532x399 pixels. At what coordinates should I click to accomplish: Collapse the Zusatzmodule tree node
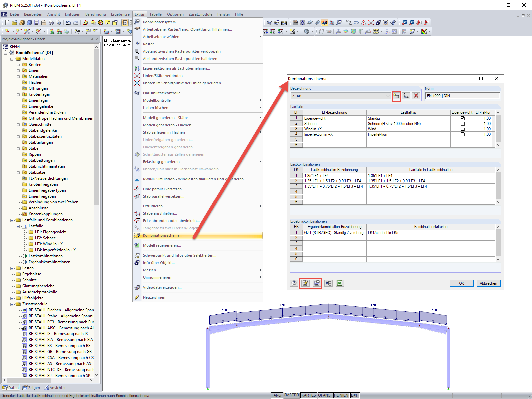coord(12,304)
